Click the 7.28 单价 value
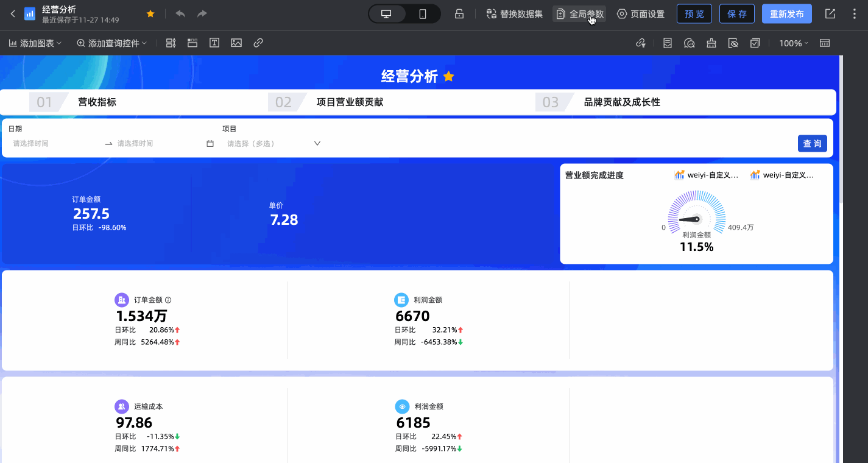The image size is (868, 463). pos(284,220)
